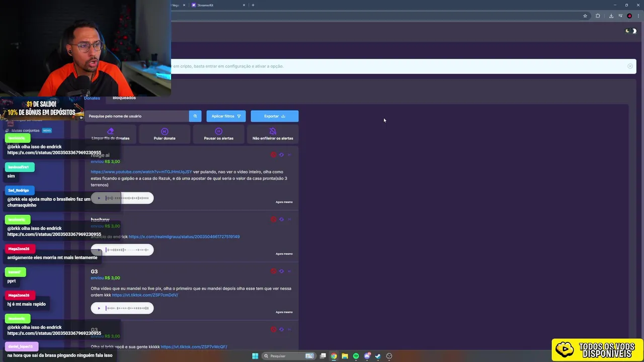
Task: Open OBS Studio from the taskbar
Action: pyautogui.click(x=389, y=356)
